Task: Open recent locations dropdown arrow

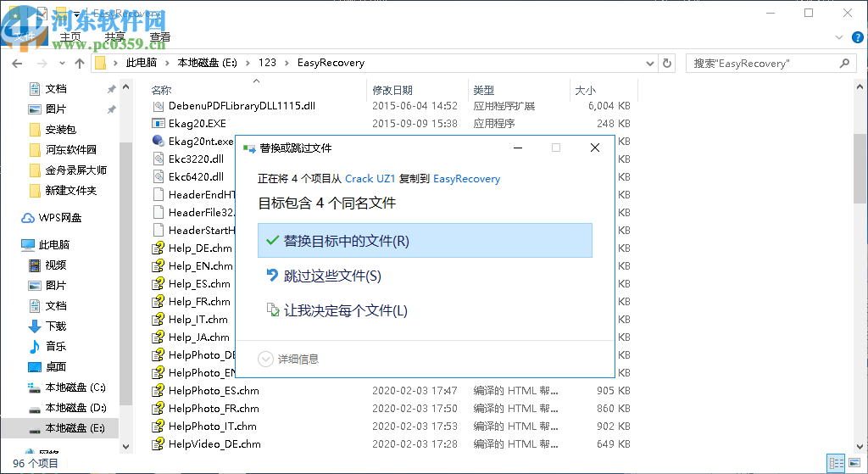Action: tap(62, 63)
